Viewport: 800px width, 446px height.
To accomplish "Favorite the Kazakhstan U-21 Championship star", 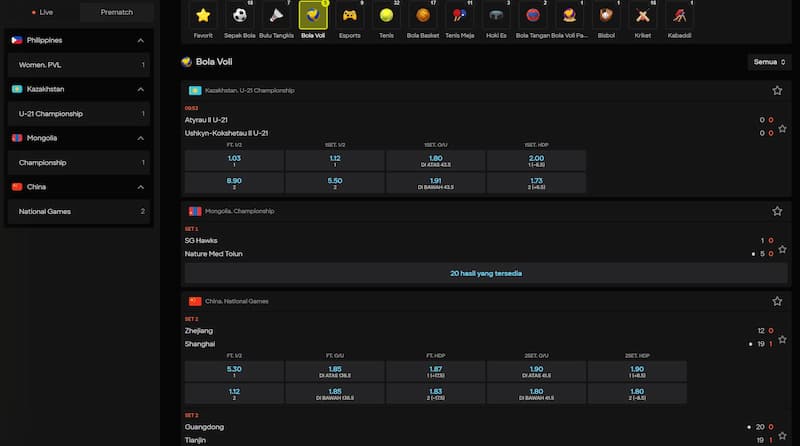I will point(777,90).
